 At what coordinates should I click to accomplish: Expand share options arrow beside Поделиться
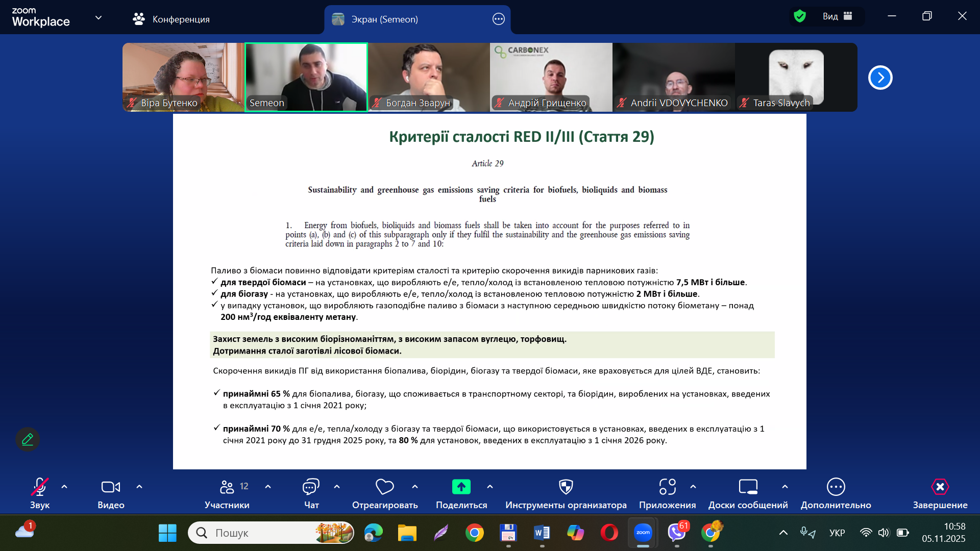(490, 487)
